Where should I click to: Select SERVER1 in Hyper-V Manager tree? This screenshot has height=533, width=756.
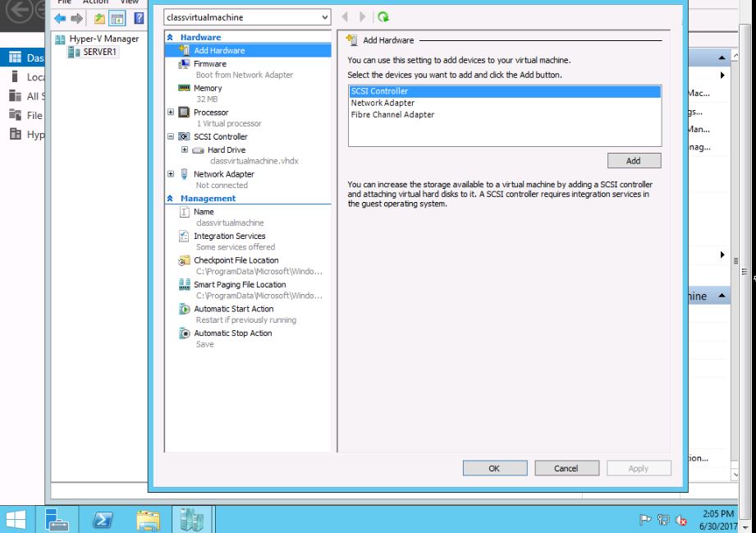pyautogui.click(x=99, y=52)
